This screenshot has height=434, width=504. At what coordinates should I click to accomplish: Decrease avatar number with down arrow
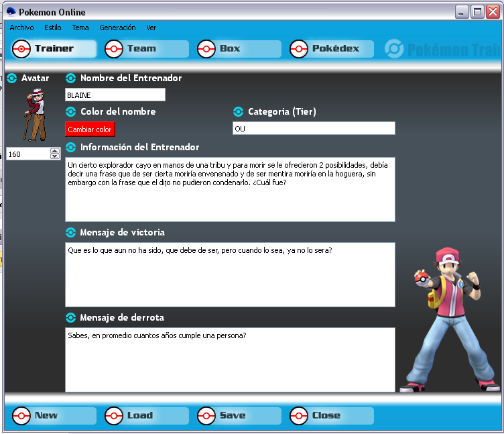(55, 156)
